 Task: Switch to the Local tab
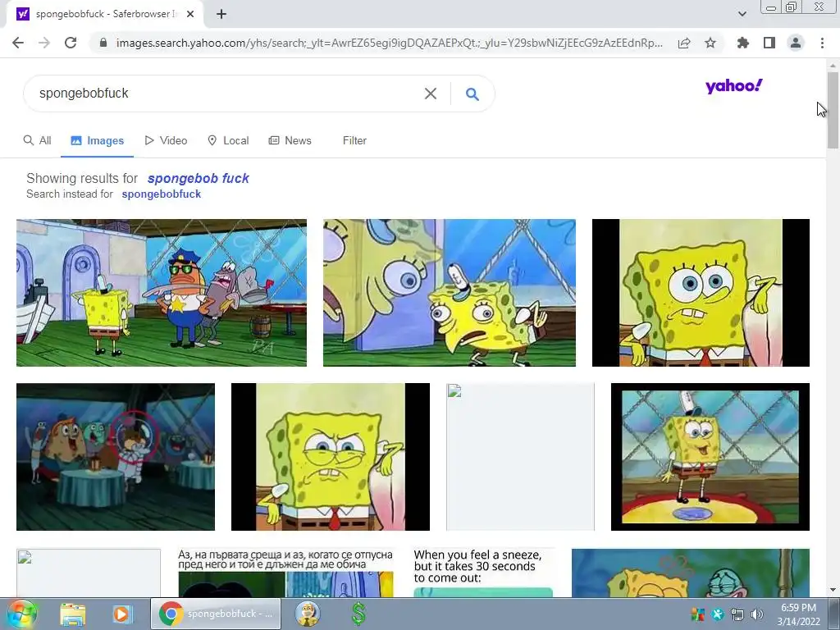(x=228, y=140)
